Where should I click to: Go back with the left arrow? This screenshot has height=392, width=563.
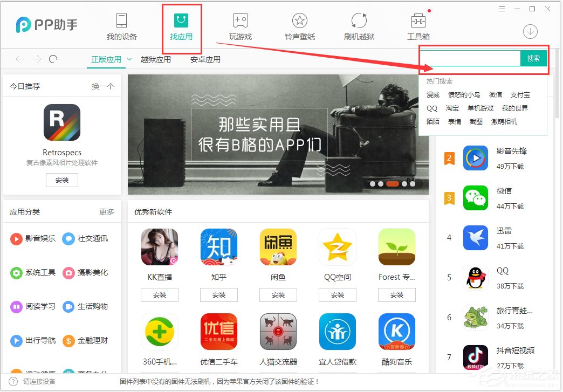[x=20, y=59]
